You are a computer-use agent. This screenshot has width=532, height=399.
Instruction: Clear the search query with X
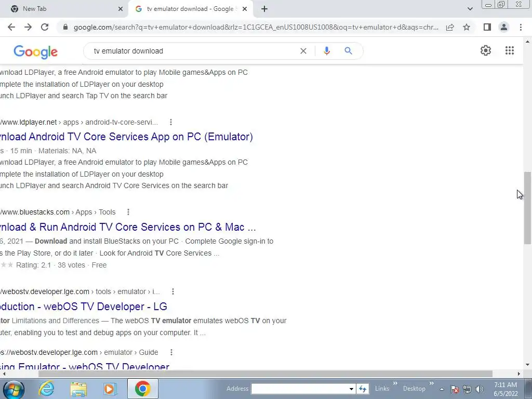(x=303, y=51)
